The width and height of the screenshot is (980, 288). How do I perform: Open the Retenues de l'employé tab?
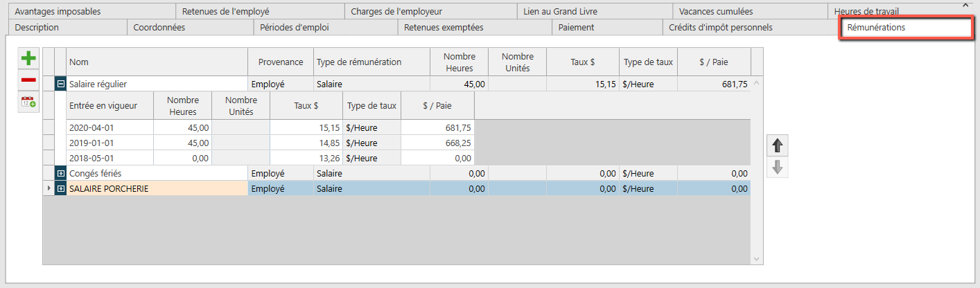point(259,11)
